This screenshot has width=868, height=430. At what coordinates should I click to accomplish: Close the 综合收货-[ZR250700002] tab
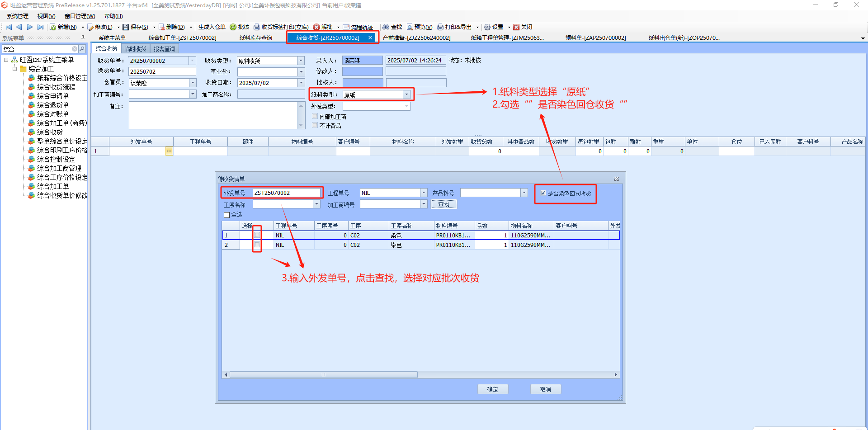click(370, 38)
